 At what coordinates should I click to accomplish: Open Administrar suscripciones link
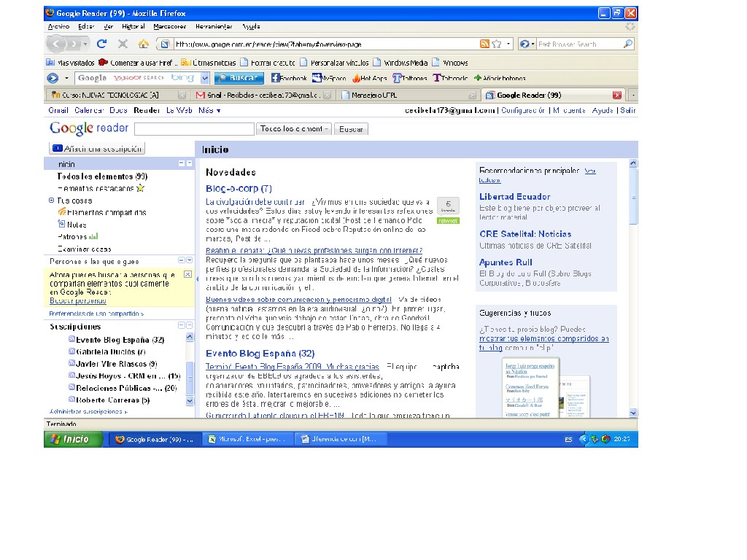point(88,411)
